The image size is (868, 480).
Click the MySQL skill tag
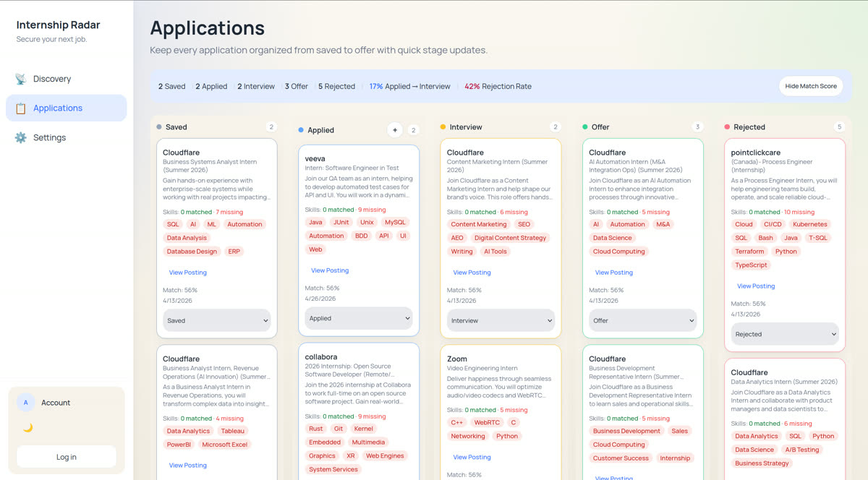click(395, 222)
